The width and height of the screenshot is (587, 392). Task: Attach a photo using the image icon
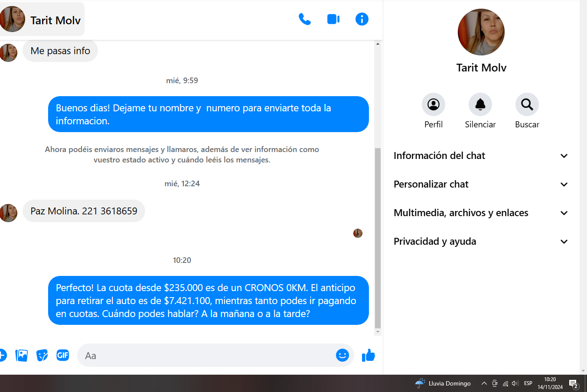(21, 356)
